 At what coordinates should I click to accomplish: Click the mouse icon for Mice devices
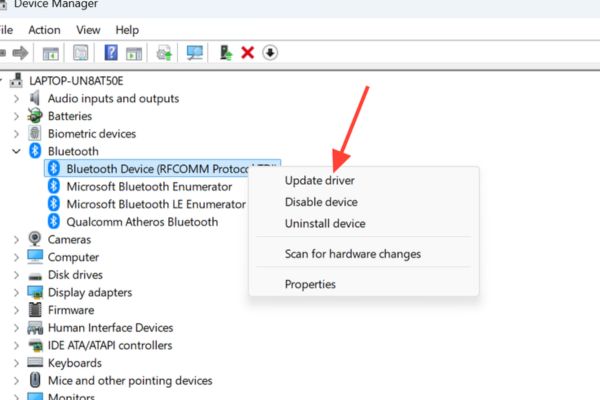[x=35, y=380]
